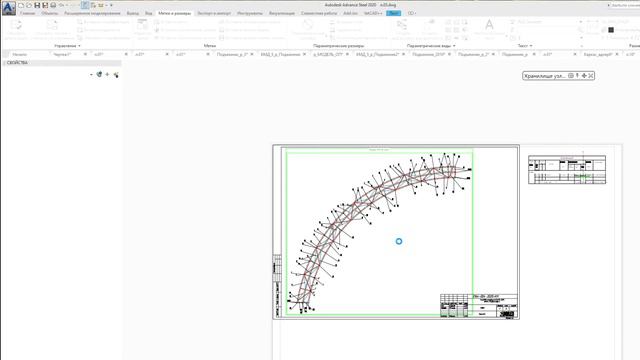Image resolution: width=640 pixels, height=360 pixels.
Task: Switch to the Подъемник_2016* document tab
Action: (428, 54)
